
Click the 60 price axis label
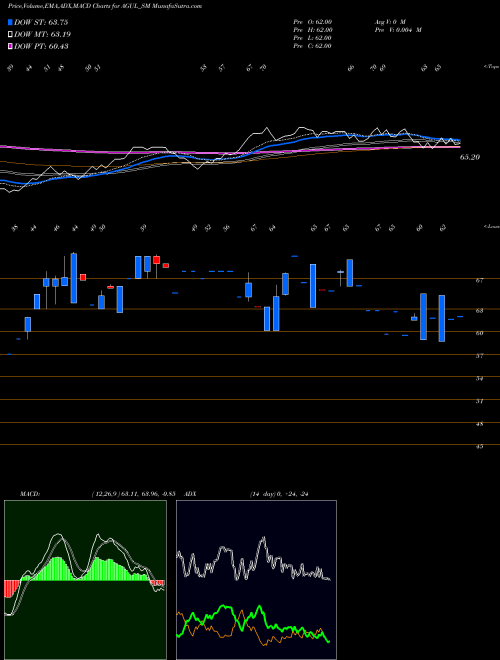tap(480, 333)
